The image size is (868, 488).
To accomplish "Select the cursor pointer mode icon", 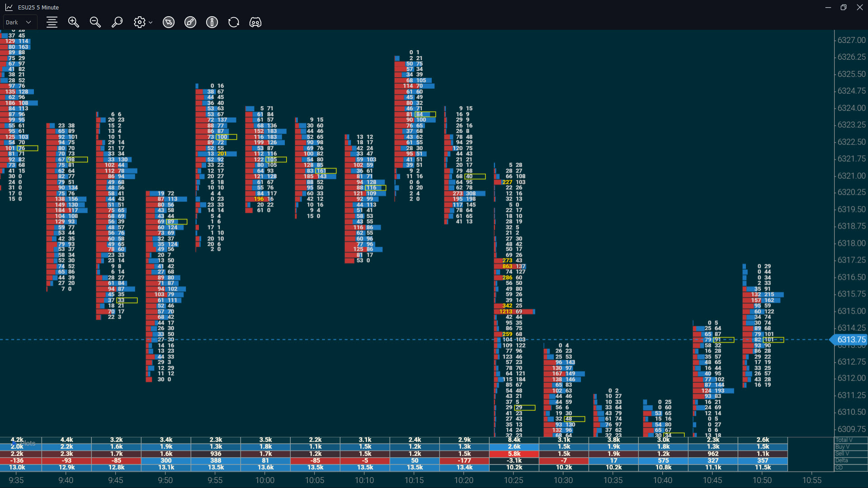I will [169, 22].
